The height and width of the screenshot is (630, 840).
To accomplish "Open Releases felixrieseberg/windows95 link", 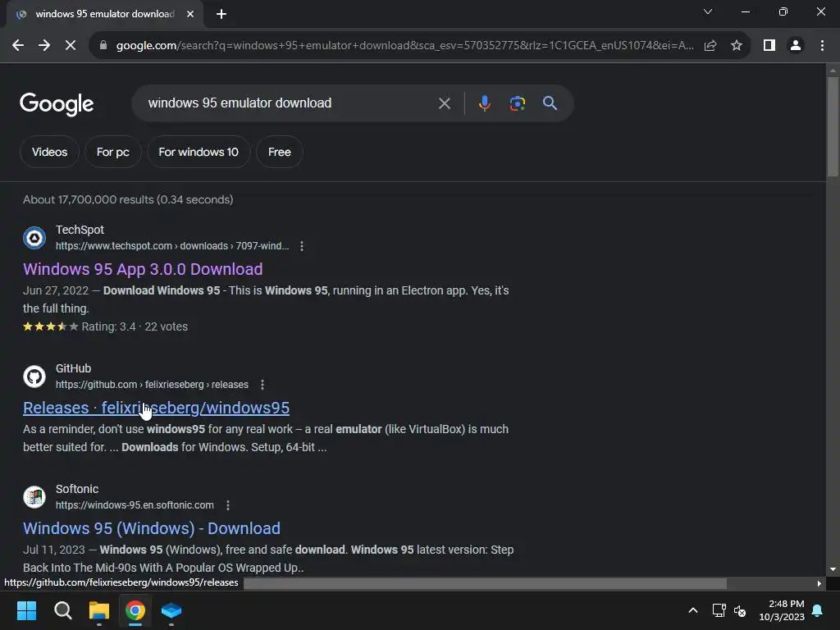I will (156, 408).
